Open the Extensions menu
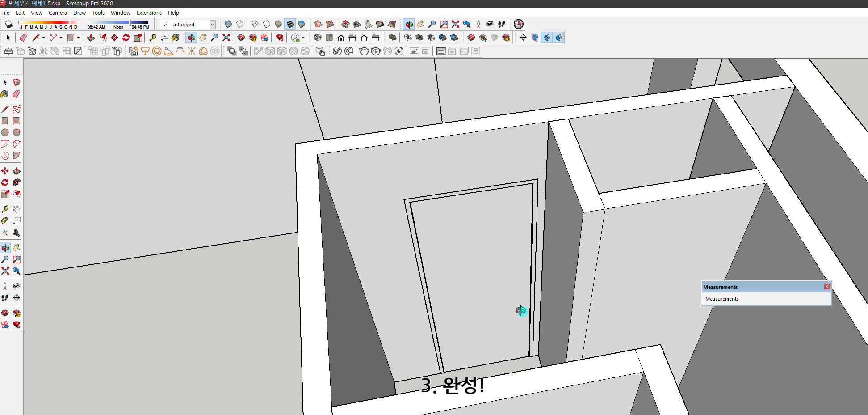868x415 pixels. point(149,13)
